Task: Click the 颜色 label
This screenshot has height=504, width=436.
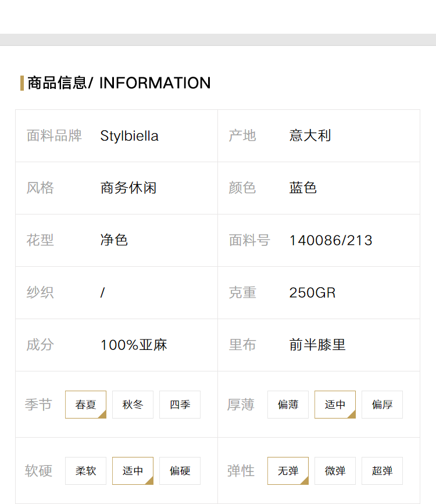Action: click(242, 188)
